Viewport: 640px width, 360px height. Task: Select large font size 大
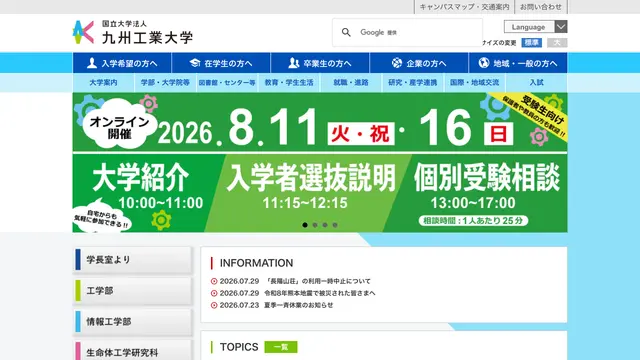click(557, 42)
